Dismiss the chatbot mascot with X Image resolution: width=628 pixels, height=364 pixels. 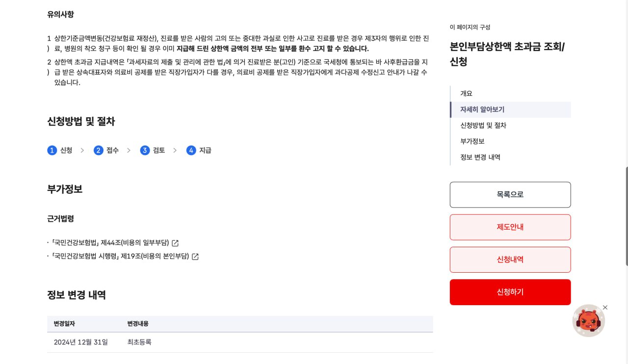tap(605, 308)
